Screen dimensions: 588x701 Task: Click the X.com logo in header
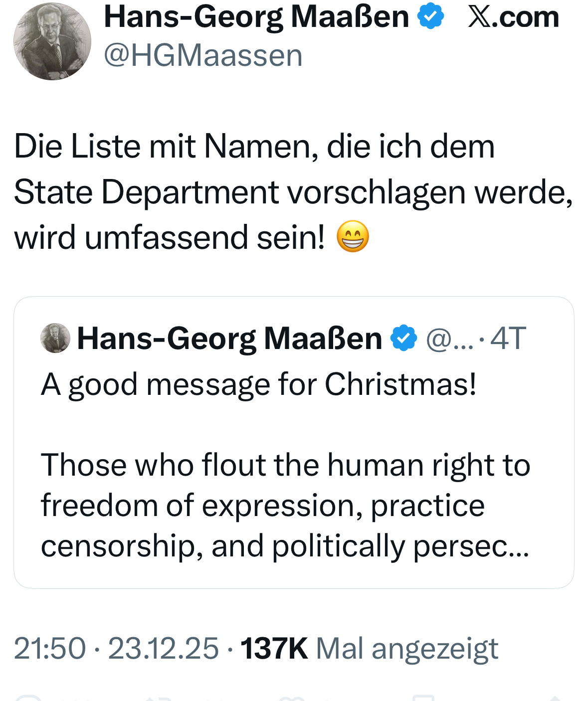513,17
